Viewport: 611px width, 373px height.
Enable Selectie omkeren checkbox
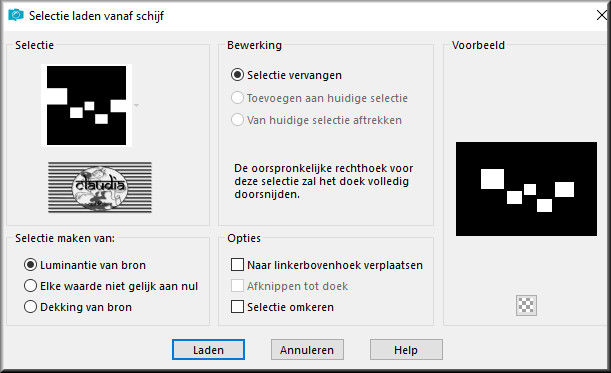[x=237, y=307]
